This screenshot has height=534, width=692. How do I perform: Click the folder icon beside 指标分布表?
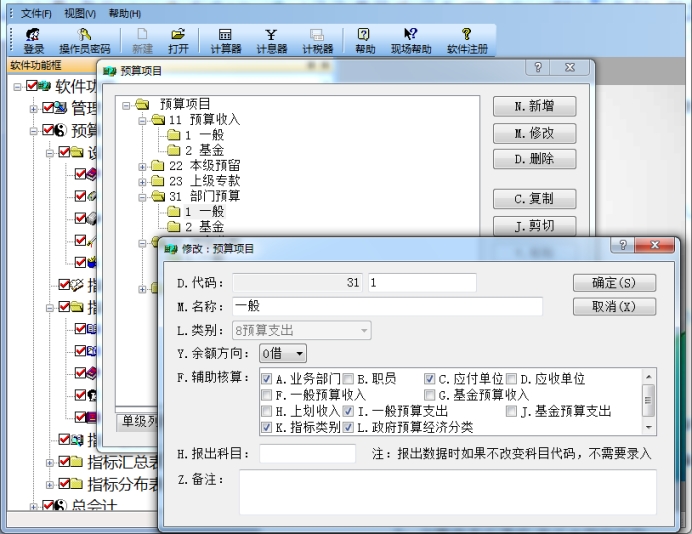76,484
